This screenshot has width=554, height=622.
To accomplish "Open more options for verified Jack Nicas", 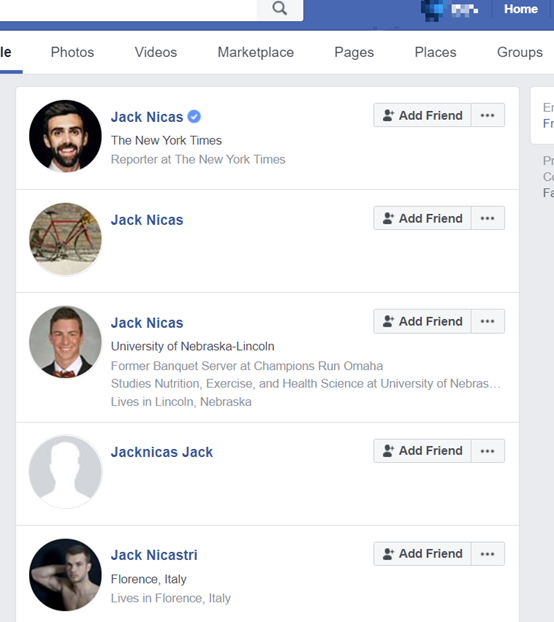I will click(487, 115).
